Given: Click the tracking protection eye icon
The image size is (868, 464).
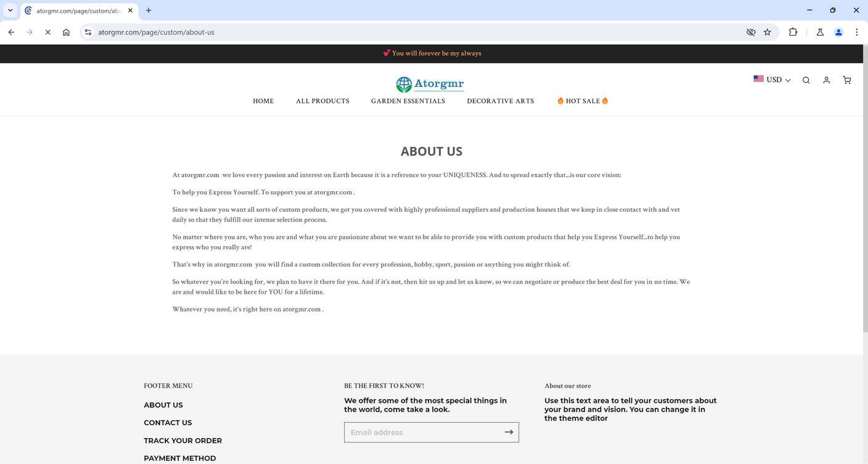Looking at the screenshot, I should pyautogui.click(x=751, y=32).
